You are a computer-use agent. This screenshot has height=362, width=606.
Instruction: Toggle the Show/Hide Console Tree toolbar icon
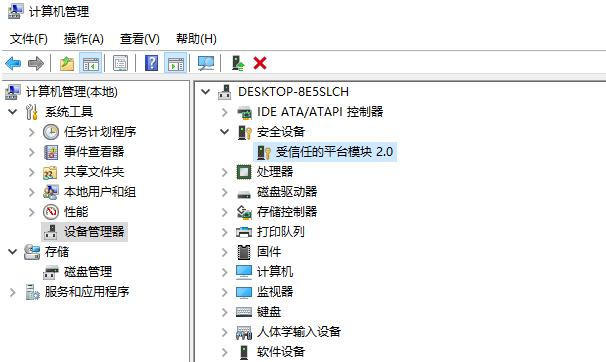click(91, 63)
